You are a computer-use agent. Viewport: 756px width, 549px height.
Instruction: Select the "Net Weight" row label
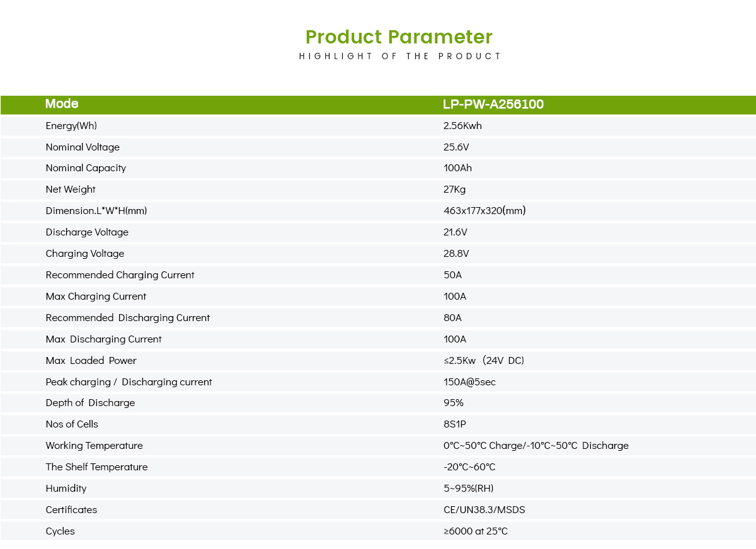point(71,190)
